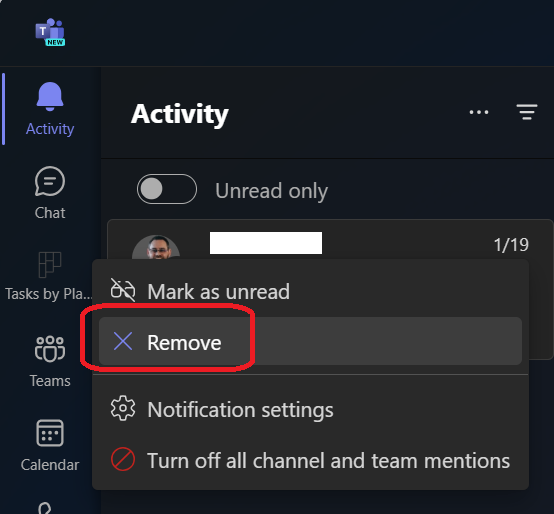
Task: Open the Teams people icon
Action: [50, 349]
